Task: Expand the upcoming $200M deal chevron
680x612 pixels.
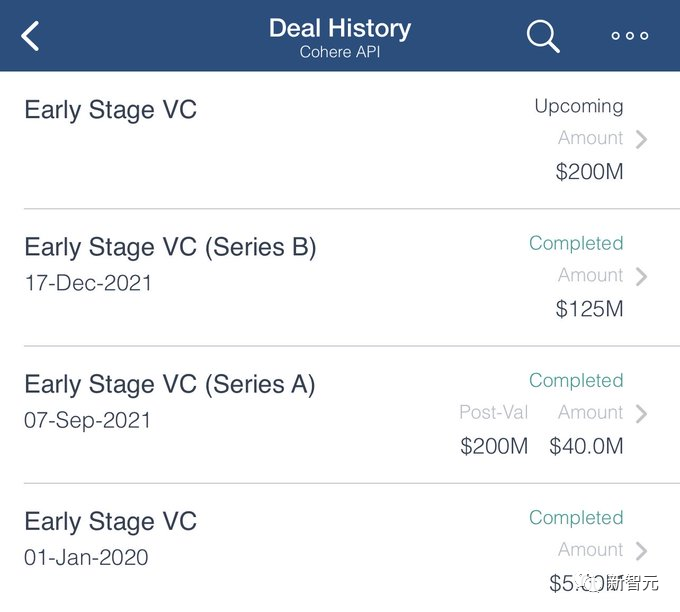Action: click(x=642, y=139)
